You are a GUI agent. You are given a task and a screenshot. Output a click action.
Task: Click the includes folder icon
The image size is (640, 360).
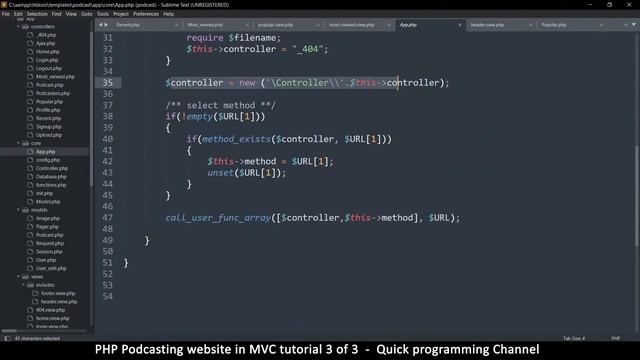pos(30,285)
